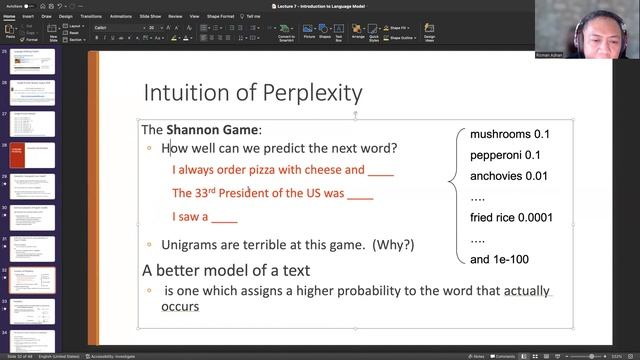This screenshot has width=640, height=360.
Task: Open the Review ribbon tab
Action: coord(175,16)
